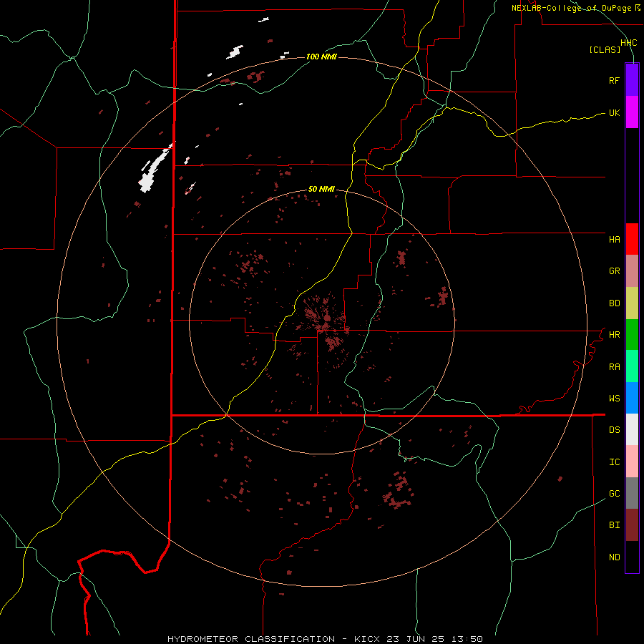Select the GR legend color block
The height and width of the screenshot is (644, 644).
click(x=632, y=271)
